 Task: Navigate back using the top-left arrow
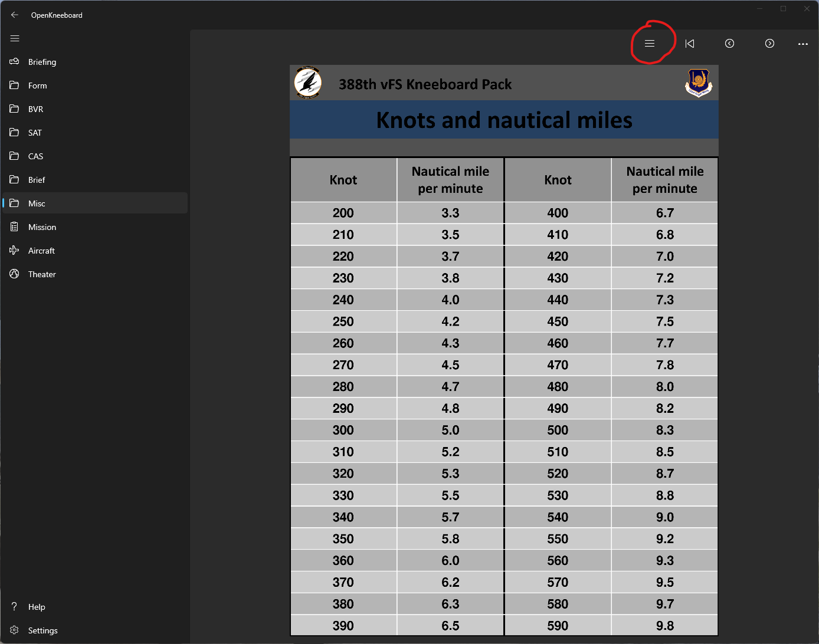click(14, 15)
